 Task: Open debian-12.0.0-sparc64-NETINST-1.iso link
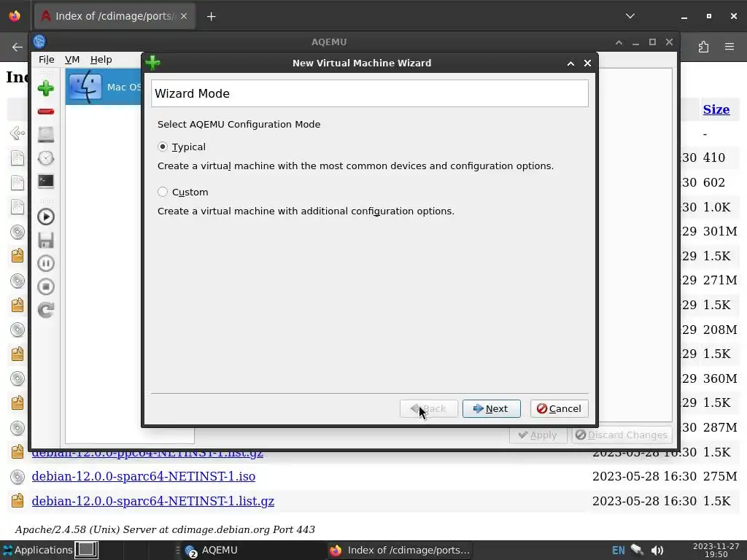click(144, 476)
